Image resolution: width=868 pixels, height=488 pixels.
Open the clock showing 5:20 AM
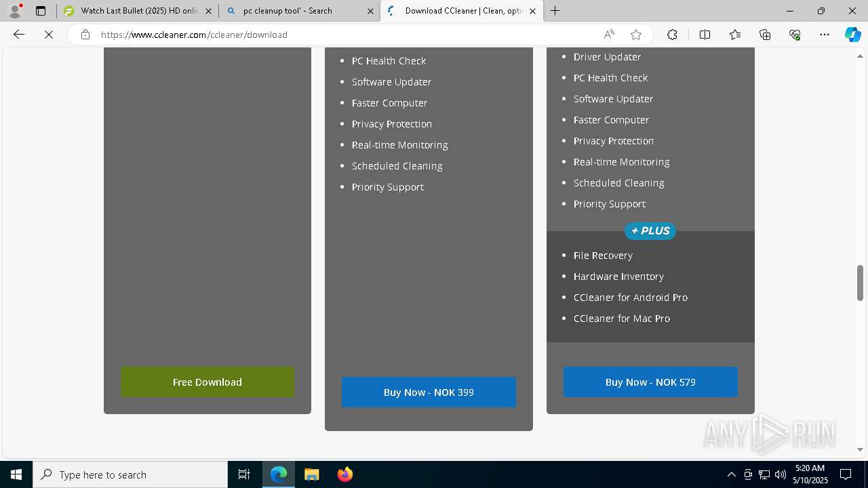[810, 474]
